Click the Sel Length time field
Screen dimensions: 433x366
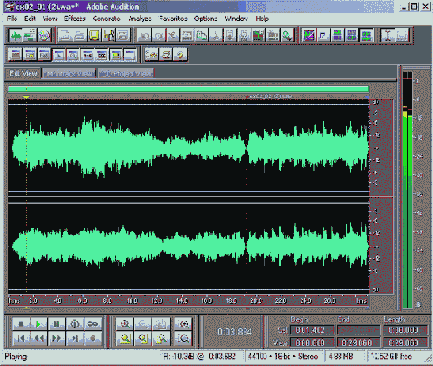click(405, 330)
